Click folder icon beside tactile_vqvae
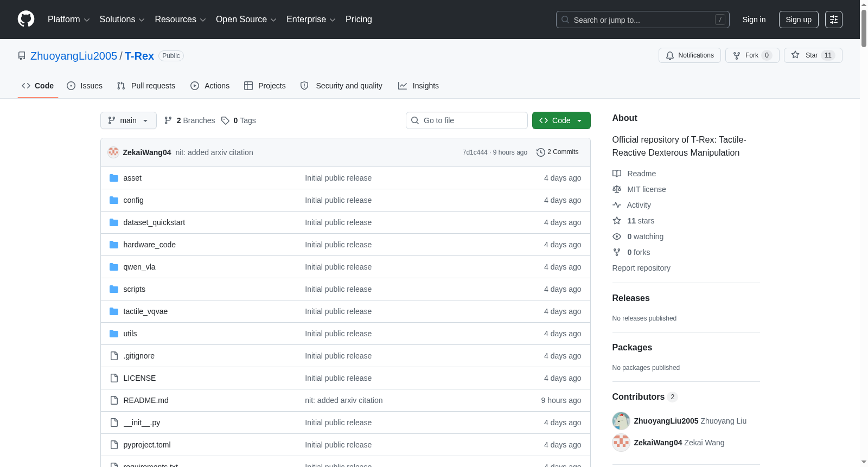The height and width of the screenshot is (467, 868). click(x=114, y=311)
